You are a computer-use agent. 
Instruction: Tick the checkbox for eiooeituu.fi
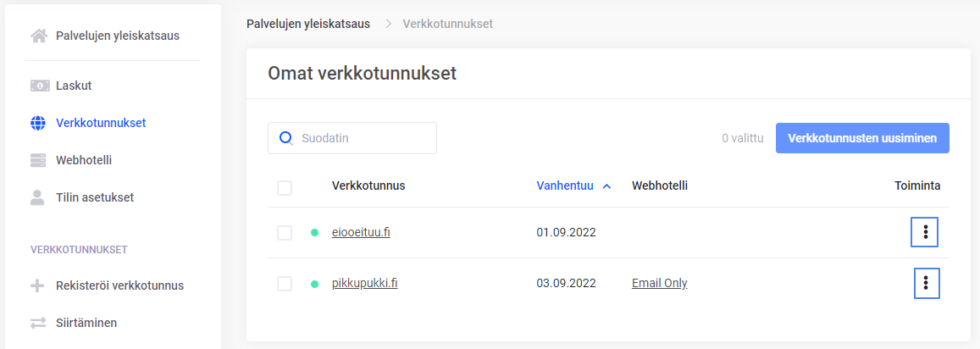click(285, 233)
